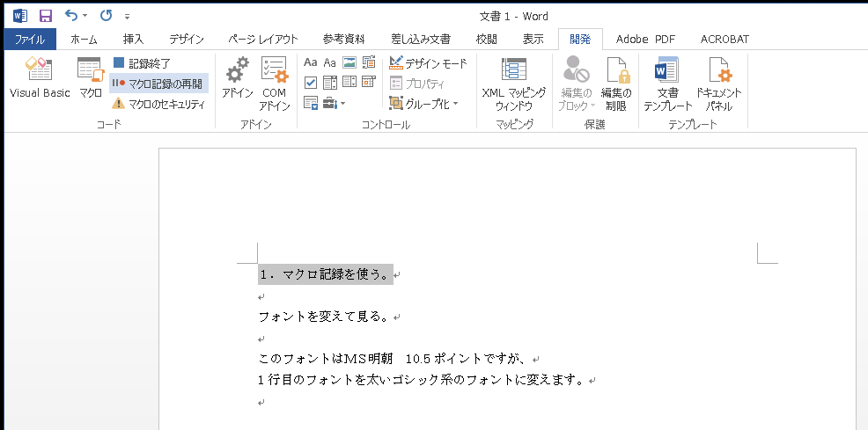Switch to the 挿入 tab
Viewport: 868px width, 430px height.
point(134,40)
